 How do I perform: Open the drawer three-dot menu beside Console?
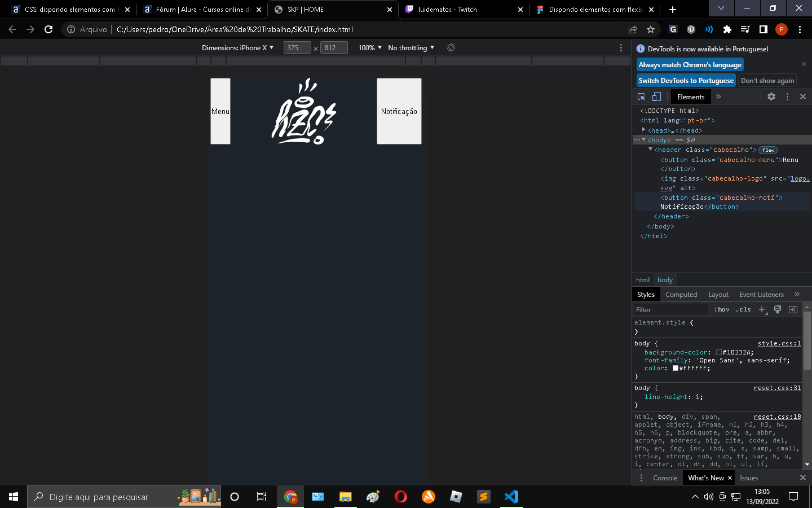[x=641, y=478]
